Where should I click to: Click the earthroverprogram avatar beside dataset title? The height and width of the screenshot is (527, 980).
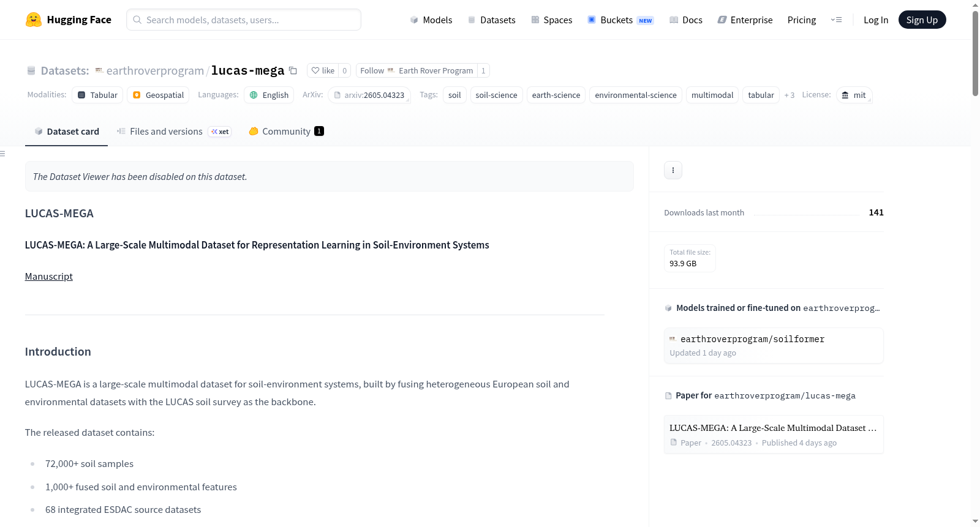[x=99, y=70]
